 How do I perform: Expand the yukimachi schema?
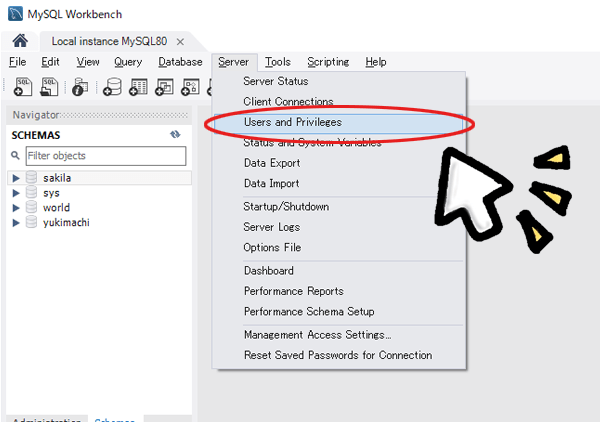coord(16,223)
